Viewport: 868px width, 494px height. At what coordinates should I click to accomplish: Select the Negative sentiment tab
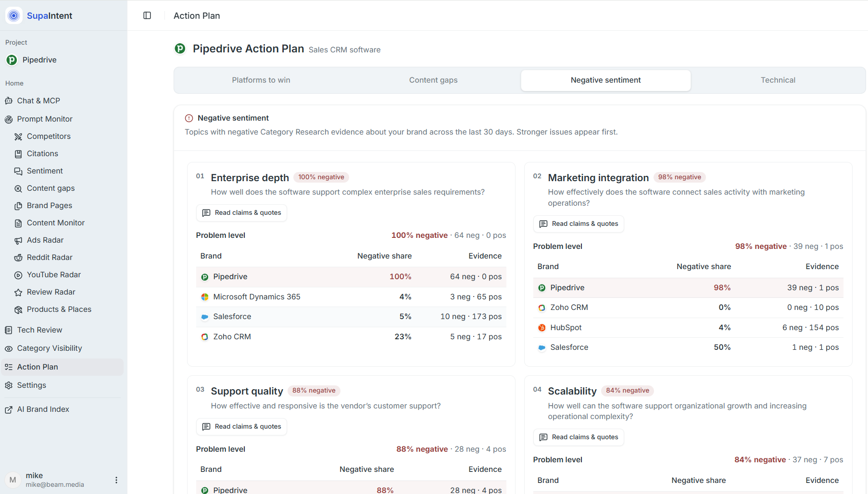(605, 80)
